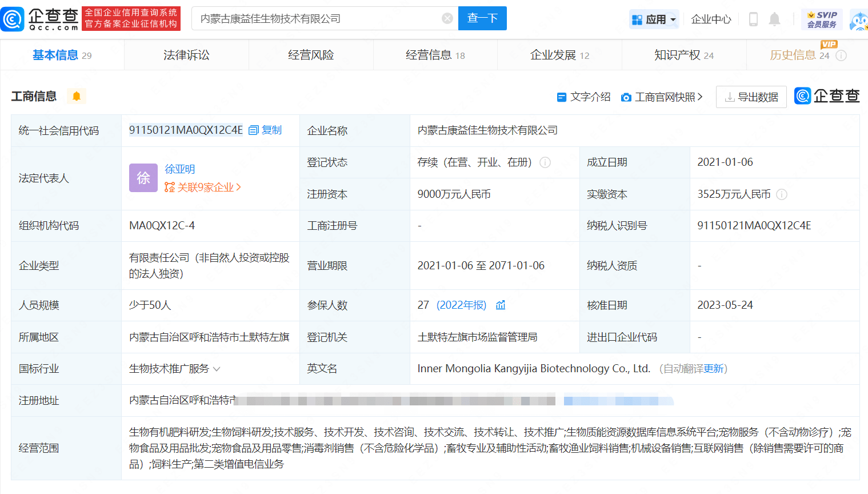Click the info icon beside 登记状态 value
The width and height of the screenshot is (868, 494).
point(545,162)
